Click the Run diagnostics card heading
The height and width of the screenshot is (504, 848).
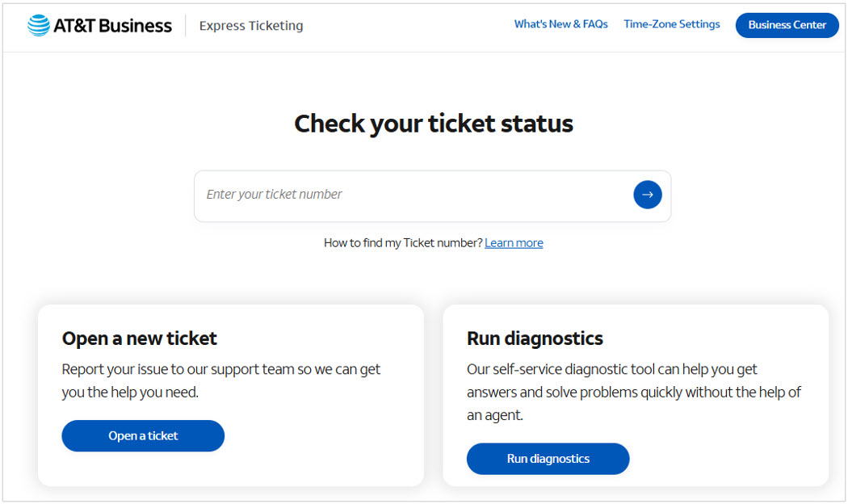point(535,338)
